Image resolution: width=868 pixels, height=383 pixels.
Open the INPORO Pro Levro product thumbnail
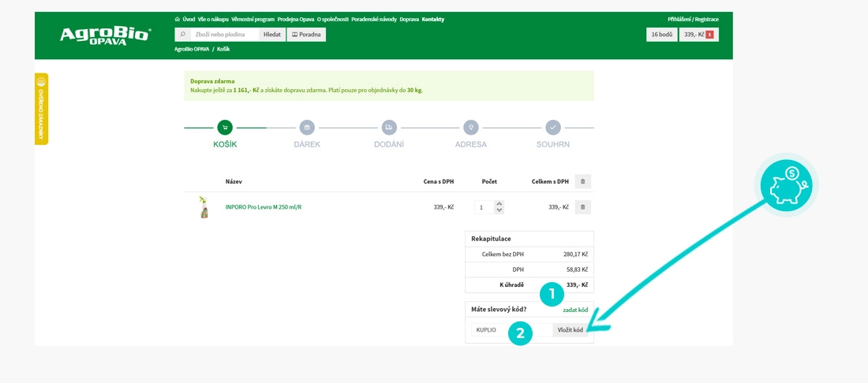(204, 207)
